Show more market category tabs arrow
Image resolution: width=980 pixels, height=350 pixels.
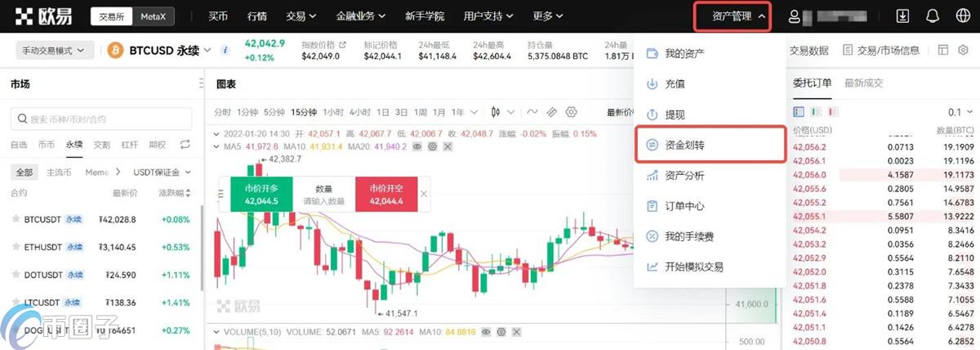click(x=117, y=173)
